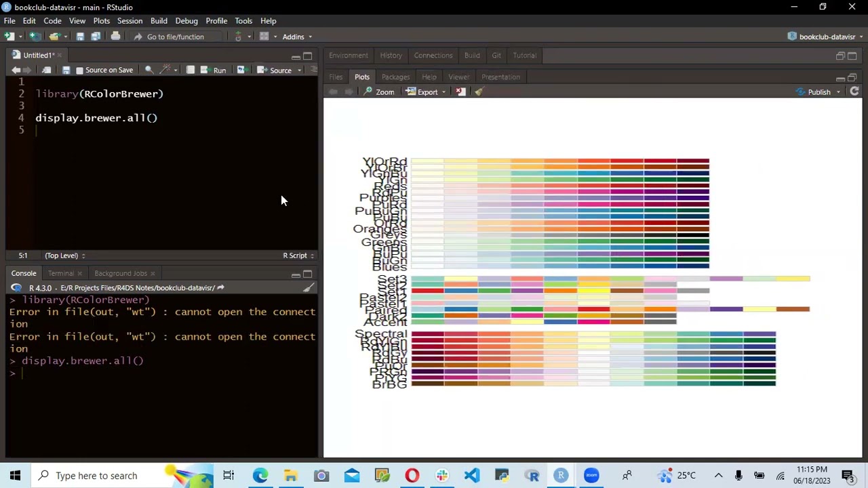This screenshot has height=488, width=868.
Task: Click the Compile Report notebook icon
Action: click(191, 70)
